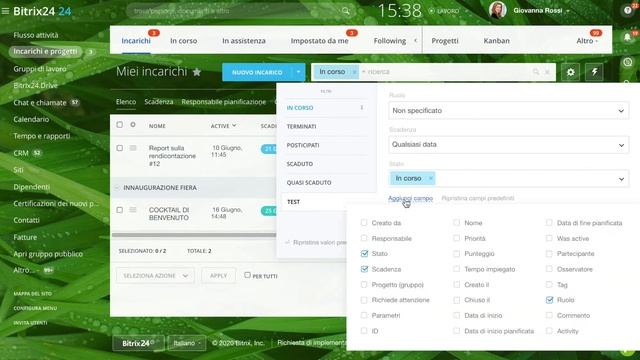Open the Kanban tab
Screen dimensions: 640x360
496,41
